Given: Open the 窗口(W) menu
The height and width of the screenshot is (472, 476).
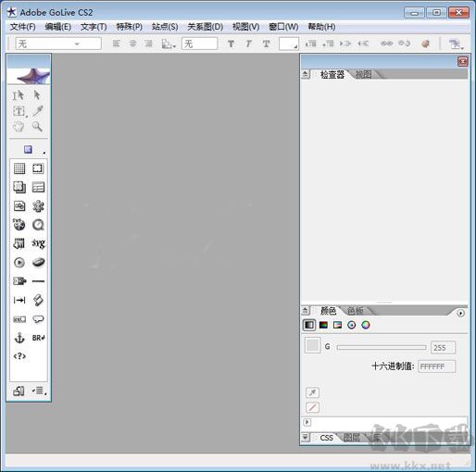Looking at the screenshot, I should pyautogui.click(x=283, y=27).
